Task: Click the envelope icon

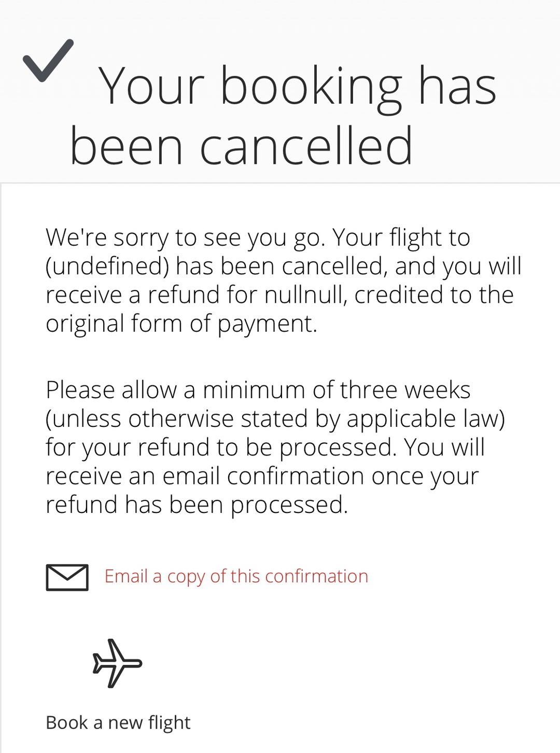Action: click(x=67, y=577)
